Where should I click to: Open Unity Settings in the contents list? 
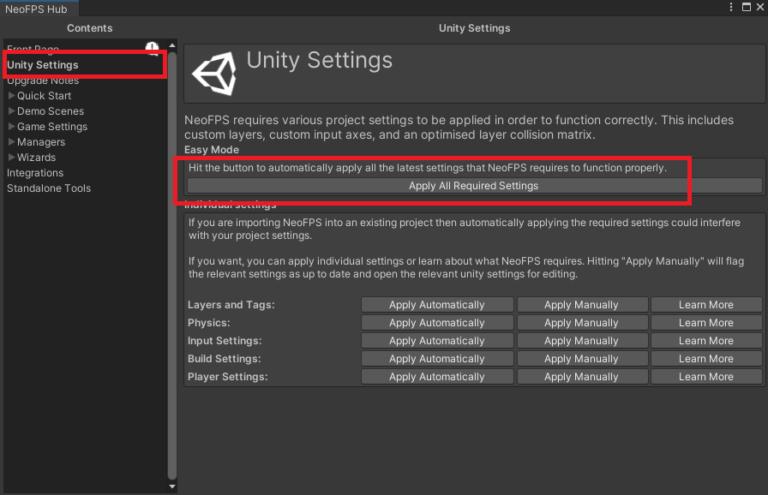tap(42, 65)
